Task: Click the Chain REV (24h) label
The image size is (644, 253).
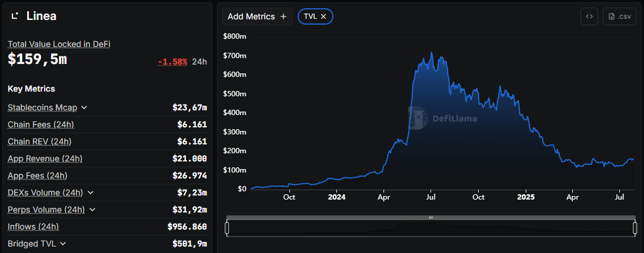Action: coord(39,141)
